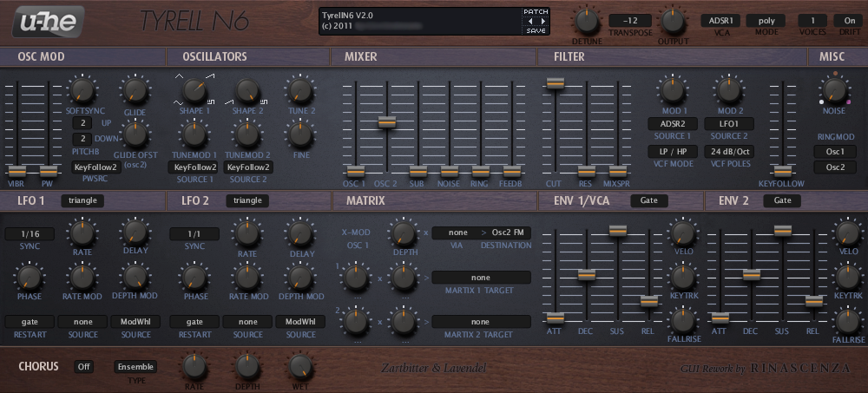Toggle the DRIFT On switch
The image size is (868, 393).
[x=849, y=21]
